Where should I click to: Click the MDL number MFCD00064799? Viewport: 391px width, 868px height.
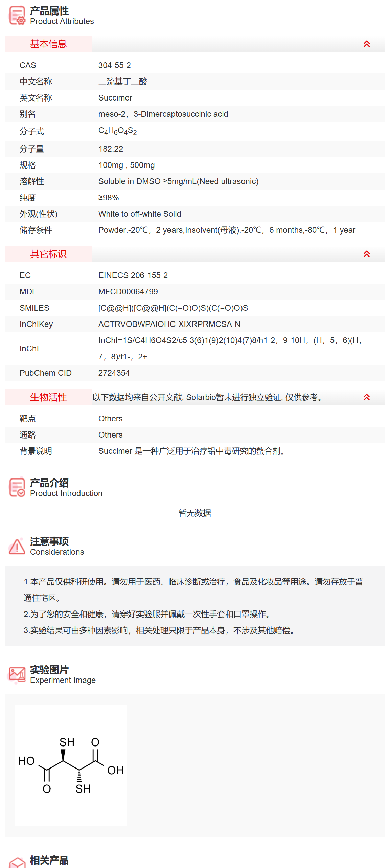[x=128, y=292]
